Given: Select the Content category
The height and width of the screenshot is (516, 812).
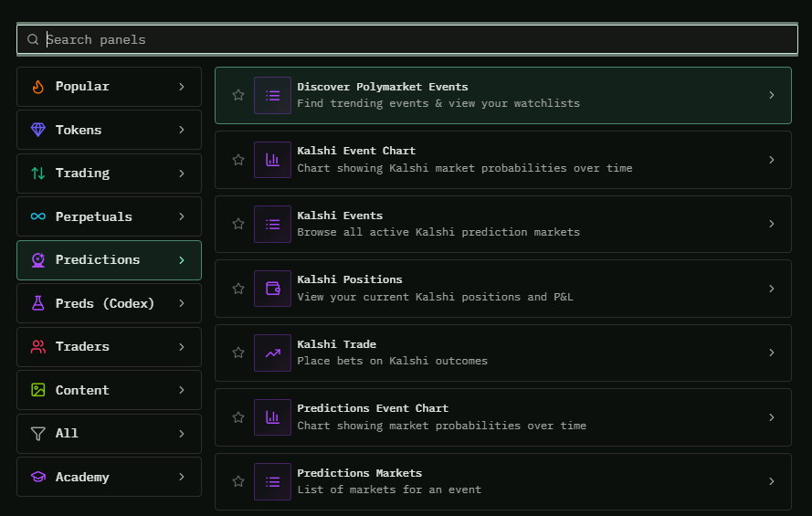Looking at the screenshot, I should point(82,390).
